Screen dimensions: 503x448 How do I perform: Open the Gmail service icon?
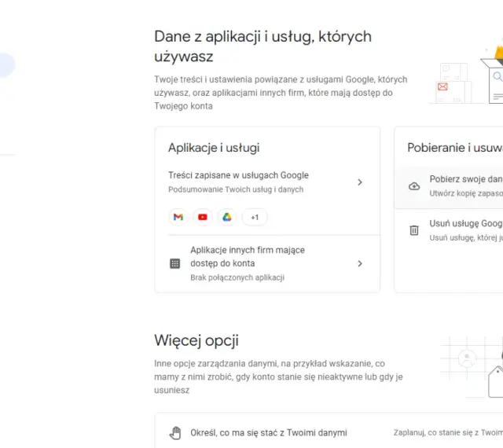[178, 217]
